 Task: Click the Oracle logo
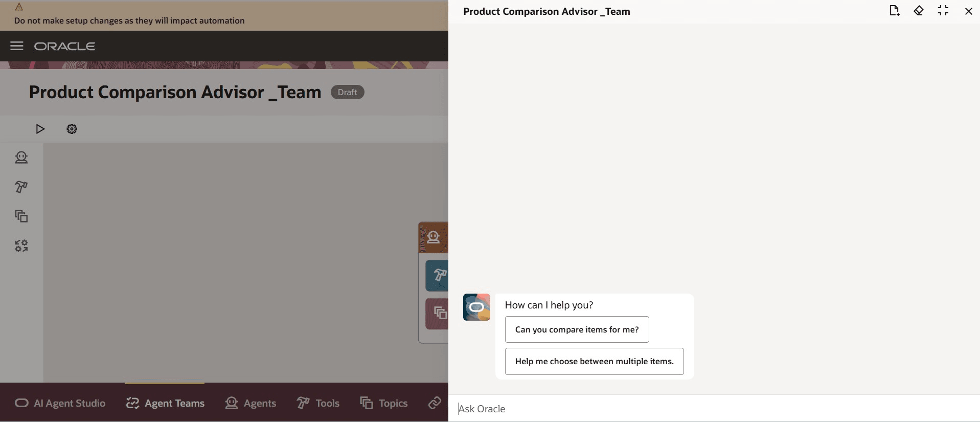coord(64,46)
